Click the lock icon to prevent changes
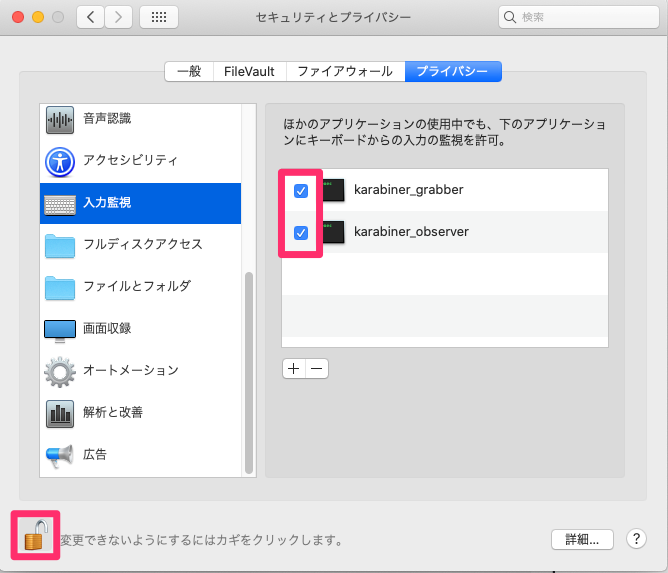 click(x=36, y=535)
